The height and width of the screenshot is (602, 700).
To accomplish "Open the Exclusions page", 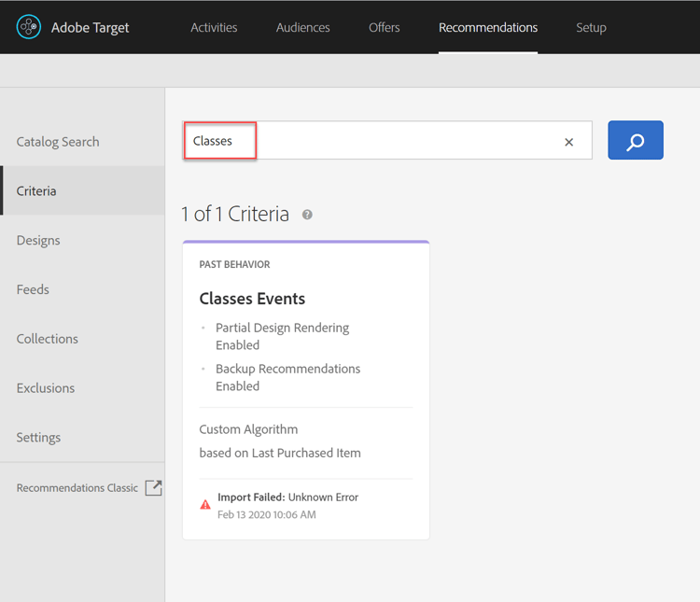I will pyautogui.click(x=45, y=388).
